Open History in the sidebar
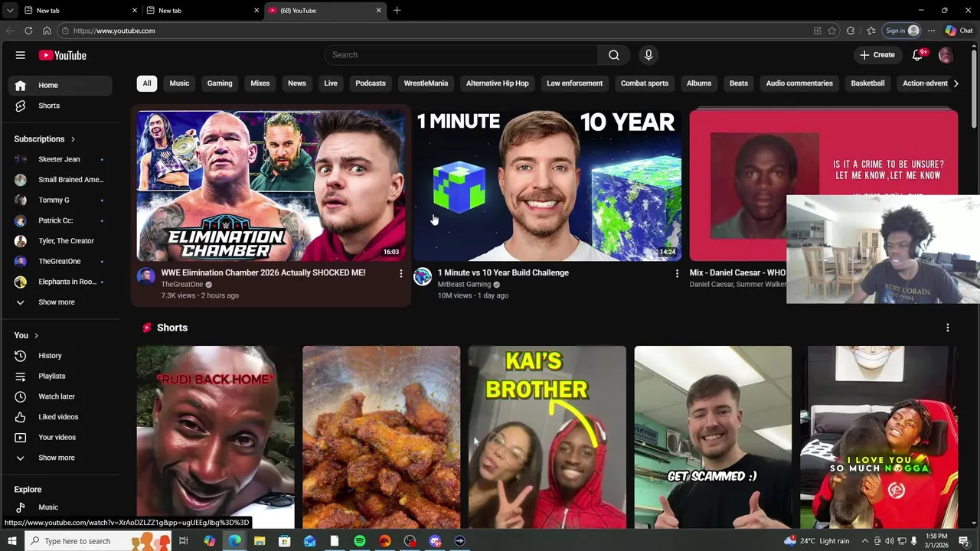 click(x=61, y=356)
